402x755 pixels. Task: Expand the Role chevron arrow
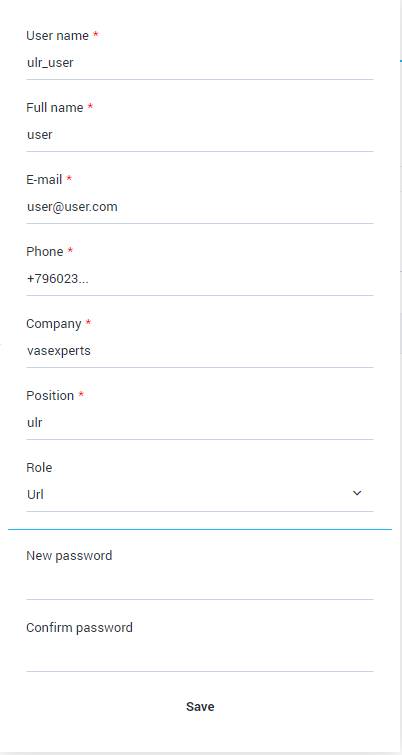point(357,493)
